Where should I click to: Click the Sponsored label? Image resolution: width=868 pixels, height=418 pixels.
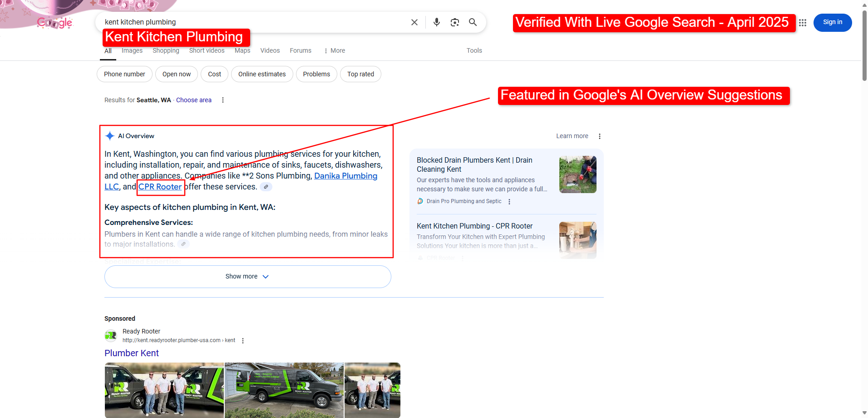click(x=120, y=318)
